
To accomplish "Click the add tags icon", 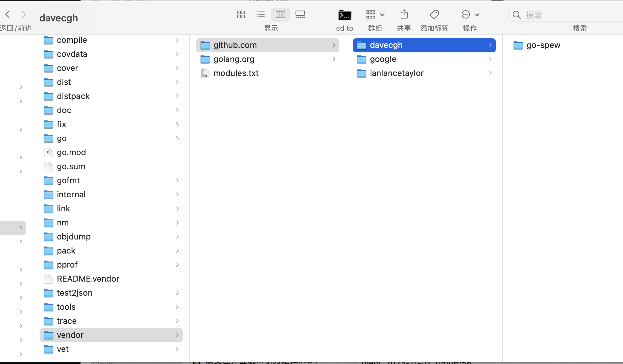I will 434,14.
